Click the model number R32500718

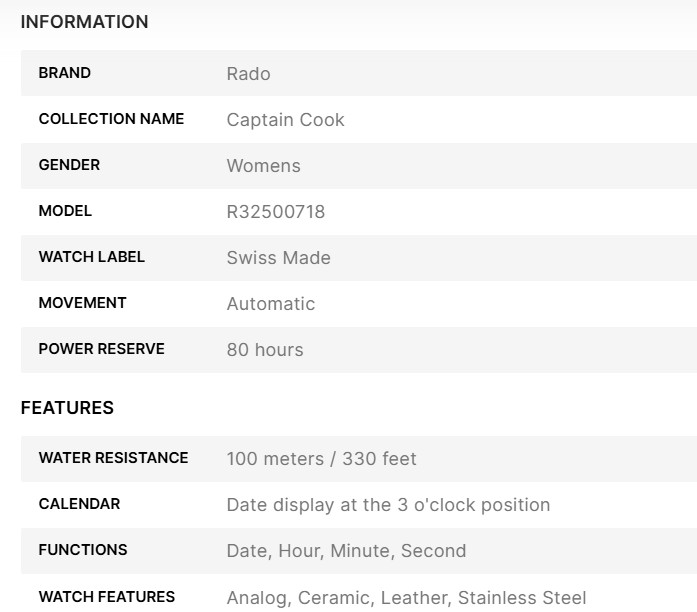275,212
